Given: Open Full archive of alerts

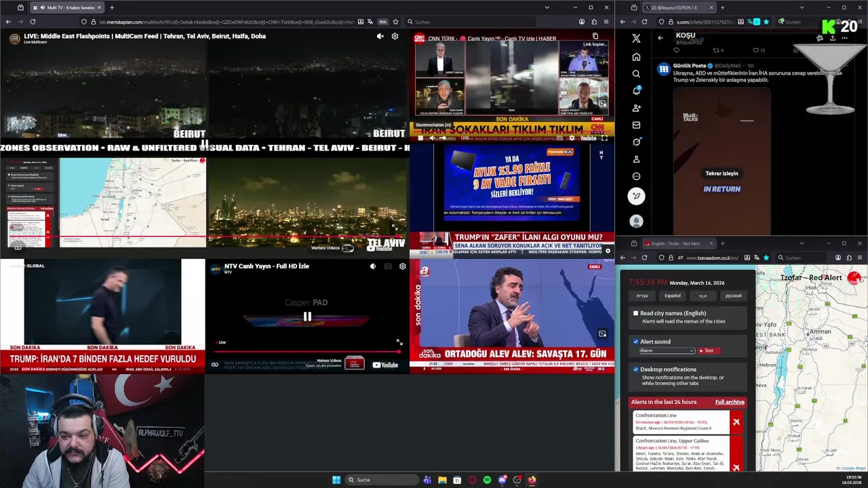Looking at the screenshot, I should click(730, 402).
